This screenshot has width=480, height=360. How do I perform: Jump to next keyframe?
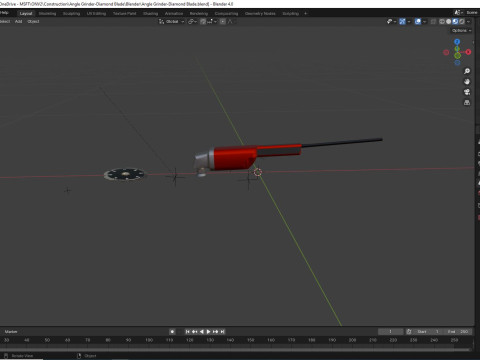pos(216,332)
